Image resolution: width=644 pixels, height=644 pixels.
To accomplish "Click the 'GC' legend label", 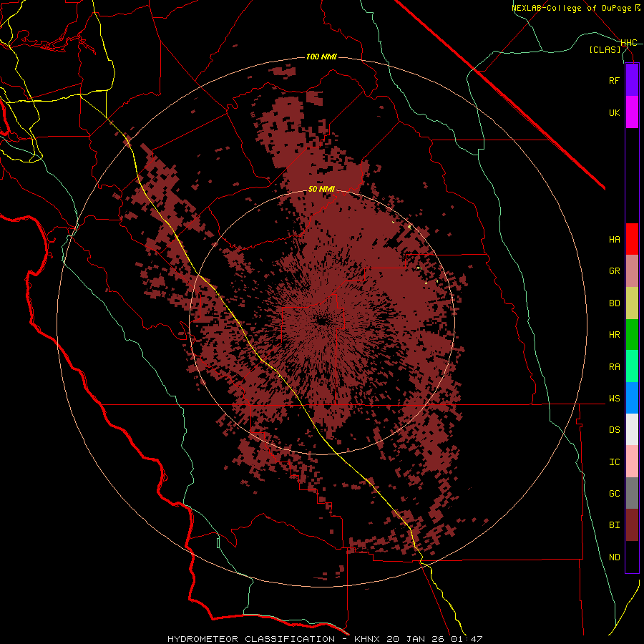I will point(614,494).
